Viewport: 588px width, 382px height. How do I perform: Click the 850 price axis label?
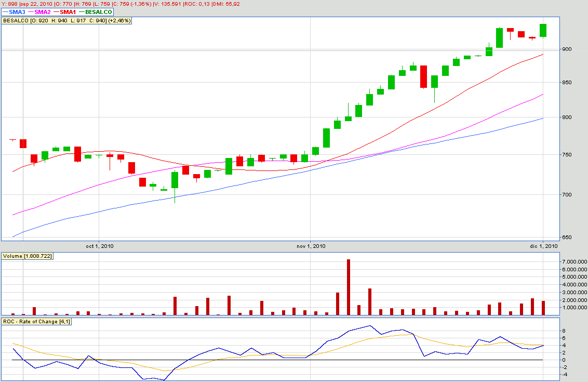[567, 83]
